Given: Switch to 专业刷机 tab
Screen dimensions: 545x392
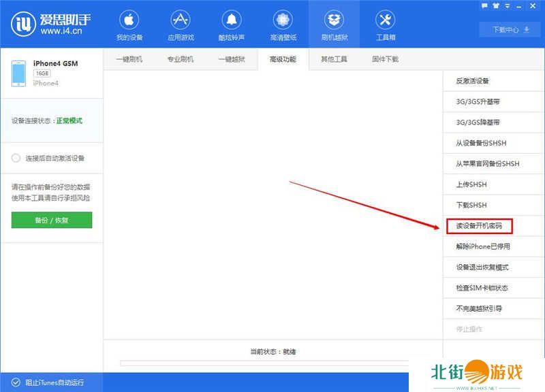Looking at the screenshot, I should click(x=180, y=59).
